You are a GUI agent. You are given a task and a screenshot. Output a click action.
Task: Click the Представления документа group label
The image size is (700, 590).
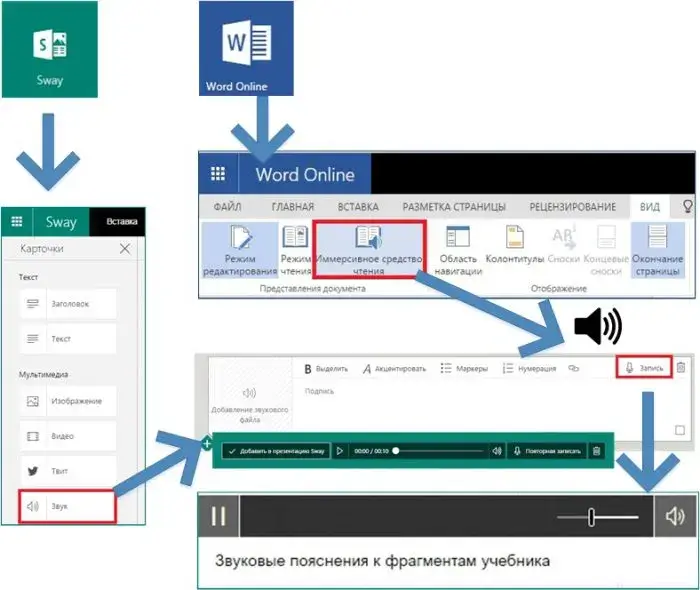[312, 289]
